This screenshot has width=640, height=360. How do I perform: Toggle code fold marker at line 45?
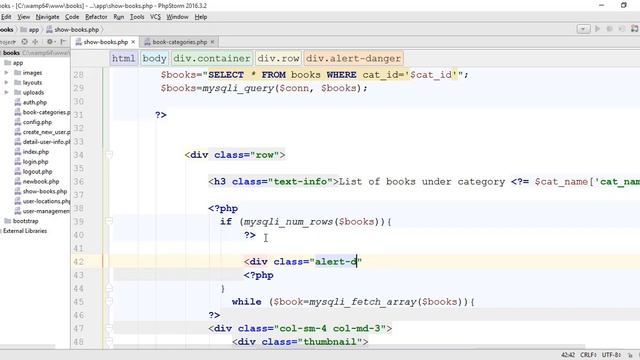click(109, 302)
